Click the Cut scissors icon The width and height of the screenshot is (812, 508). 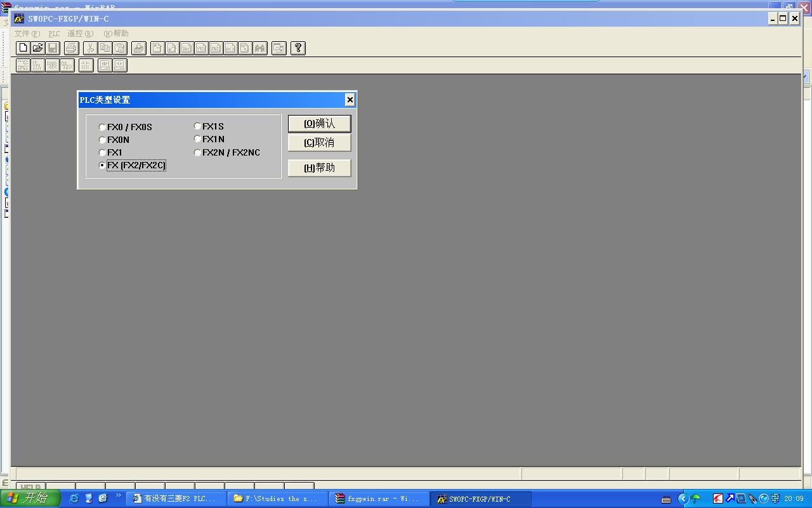pyautogui.click(x=90, y=48)
